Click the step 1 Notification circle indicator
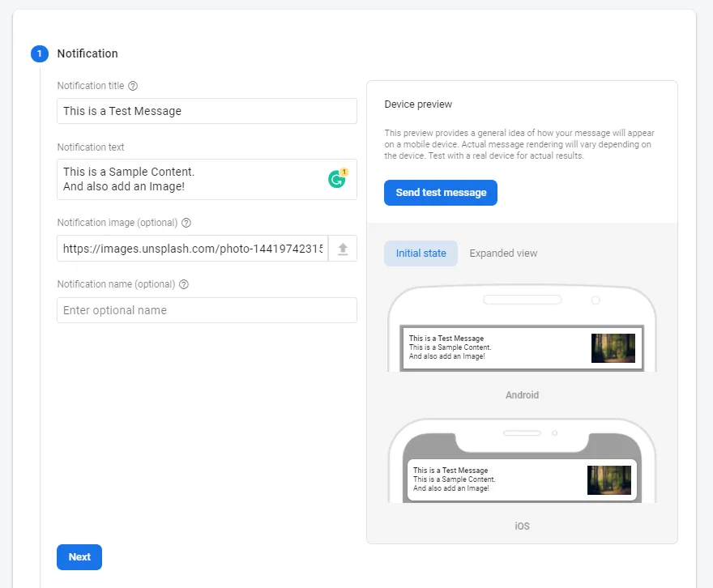This screenshot has height=588, width=713. tap(39, 53)
